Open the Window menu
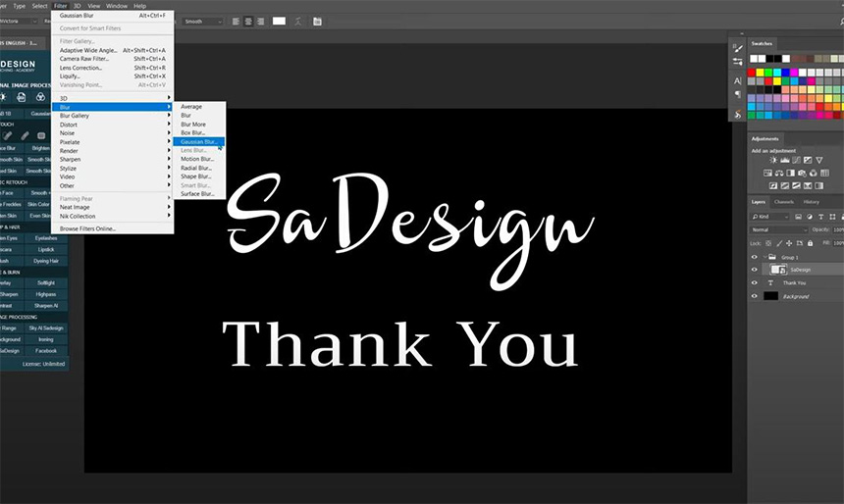Image resolution: width=844 pixels, height=504 pixels. (x=116, y=6)
